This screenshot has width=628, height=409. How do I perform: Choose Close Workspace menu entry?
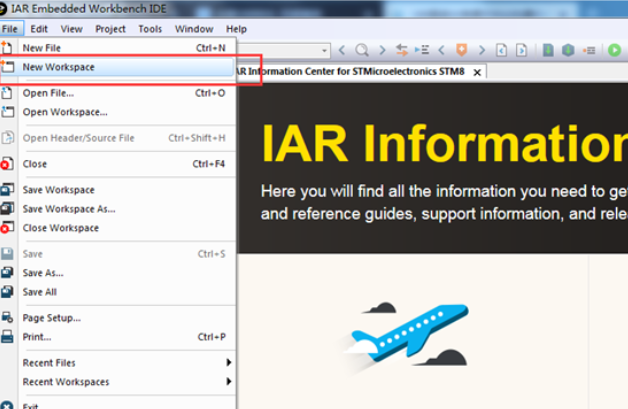117,228
